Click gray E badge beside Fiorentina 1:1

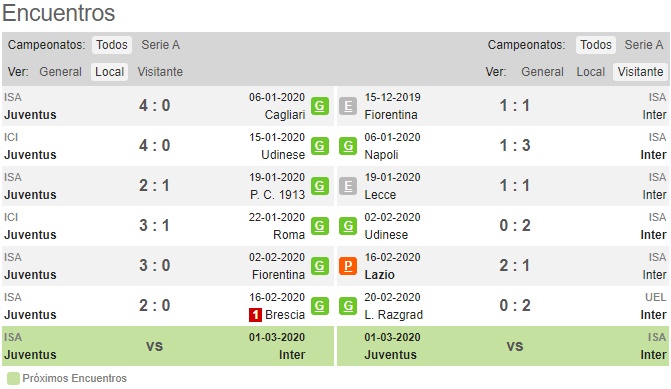pos(348,106)
